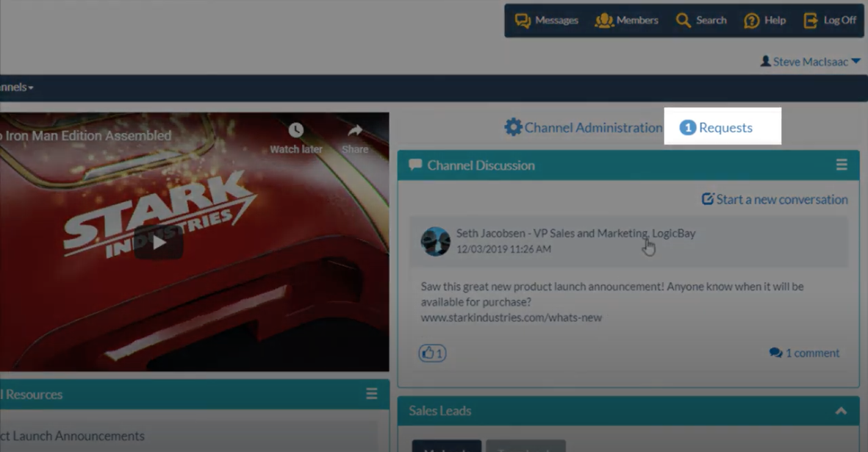This screenshot has width=868, height=452.
Task: View the 1 comment on the post
Action: [x=804, y=354]
